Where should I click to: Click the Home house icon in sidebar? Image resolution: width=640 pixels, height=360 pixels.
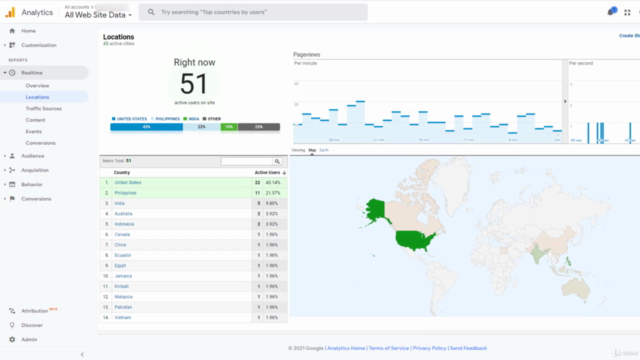click(12, 31)
